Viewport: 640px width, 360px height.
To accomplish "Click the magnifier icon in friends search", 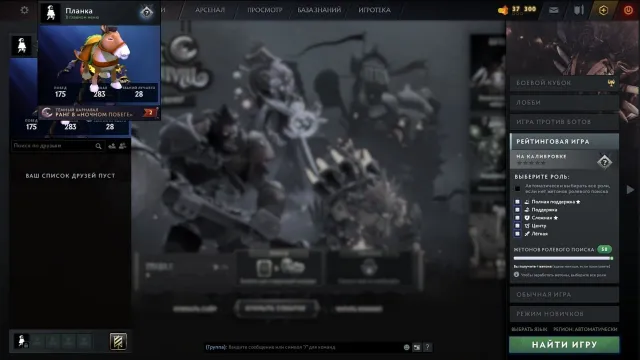I will 98,146.
